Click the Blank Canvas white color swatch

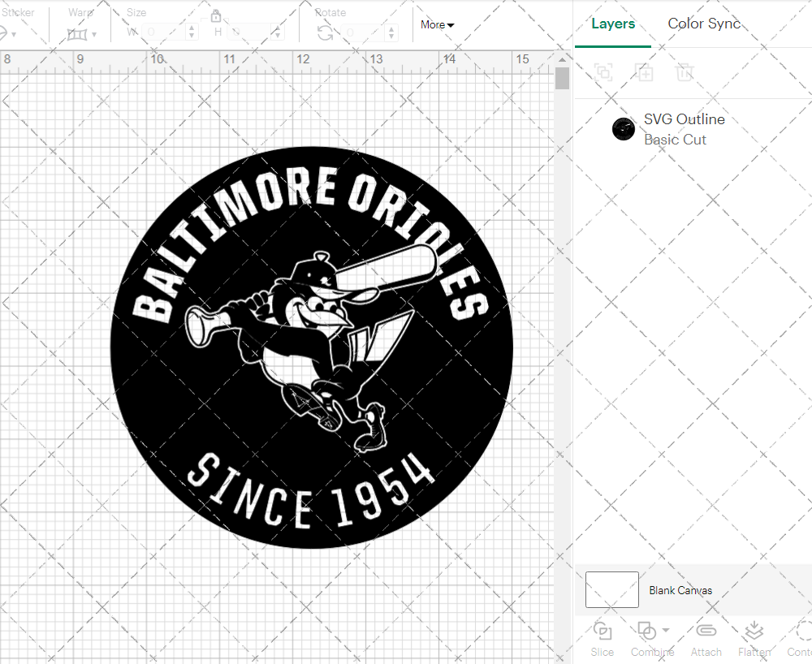click(611, 589)
